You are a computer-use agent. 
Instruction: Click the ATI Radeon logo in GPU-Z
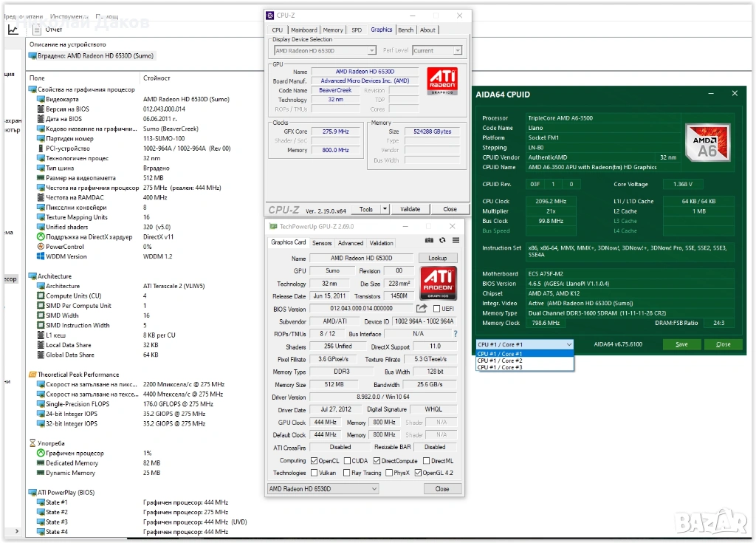coord(438,284)
